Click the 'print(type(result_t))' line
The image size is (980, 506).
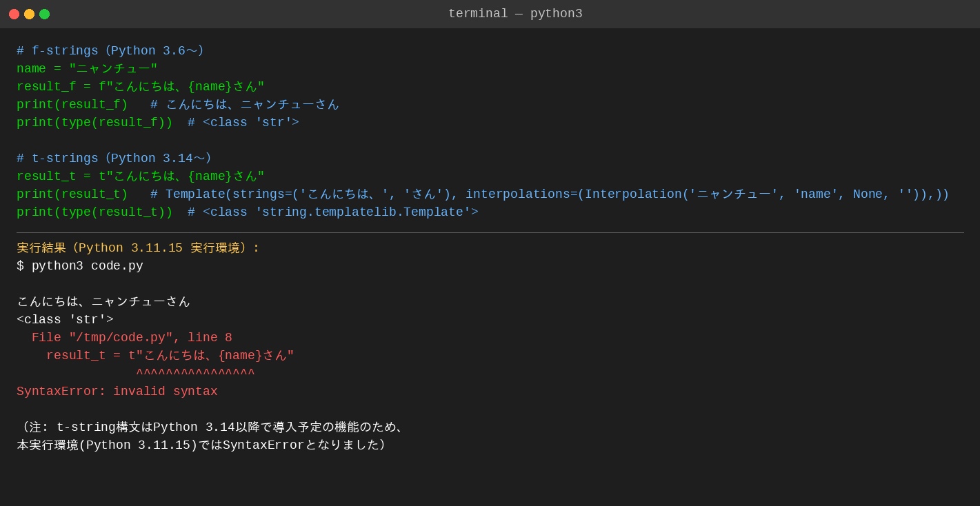248,212
